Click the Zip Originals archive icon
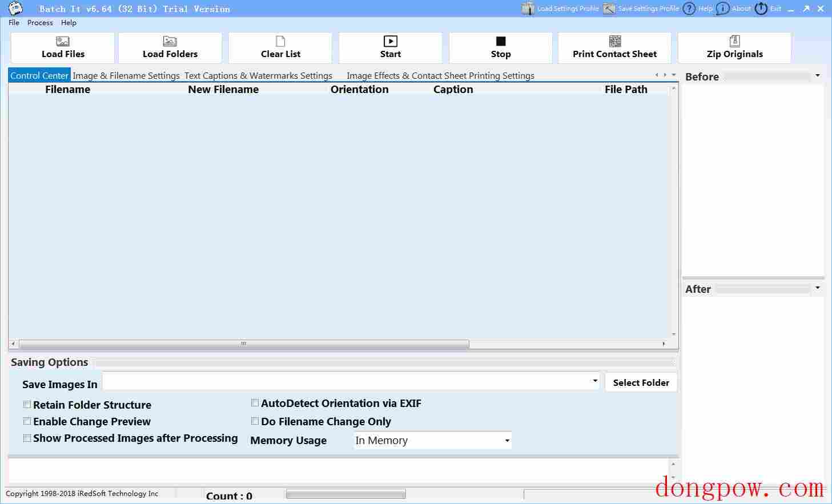This screenshot has width=832, height=504. point(735,41)
